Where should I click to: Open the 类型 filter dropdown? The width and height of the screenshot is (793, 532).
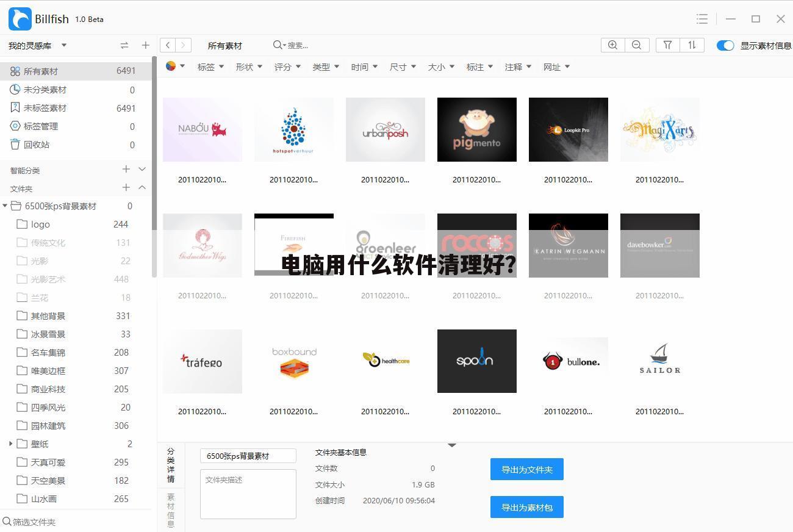point(326,67)
